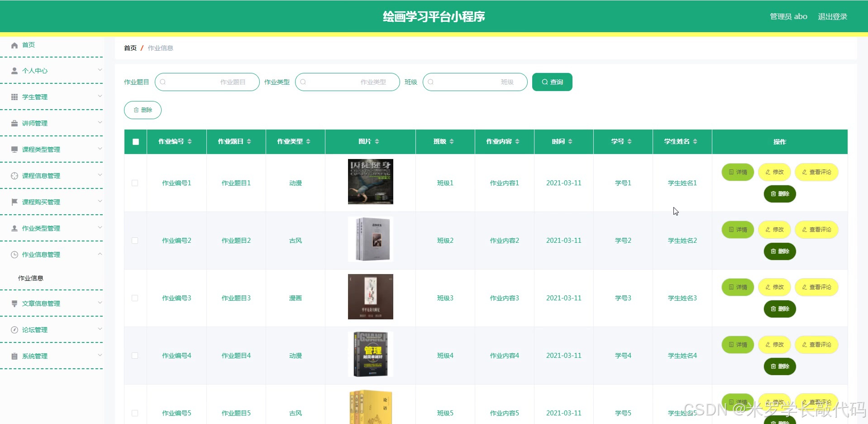This screenshot has height=424, width=868.
Task: Click 管理员 abo in the header
Action: [788, 17]
